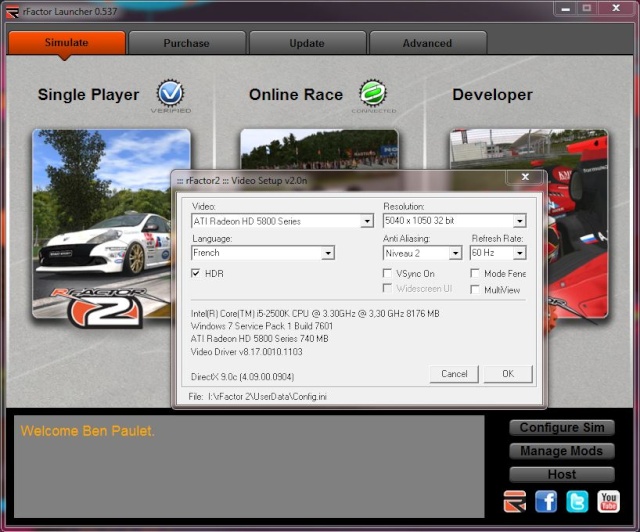Viewport: 640px width, 532px height.
Task: Click the Intel Core i5-2500K CPU info line
Action: click(315, 314)
